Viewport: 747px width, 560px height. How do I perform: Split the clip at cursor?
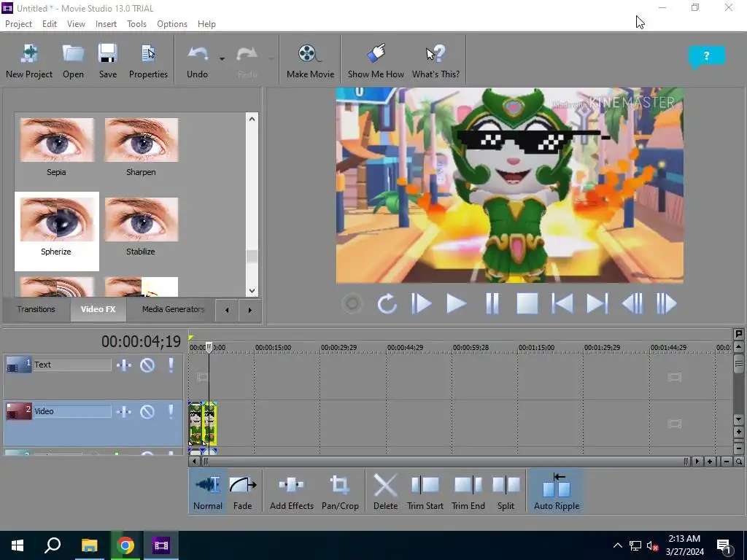coord(506,491)
